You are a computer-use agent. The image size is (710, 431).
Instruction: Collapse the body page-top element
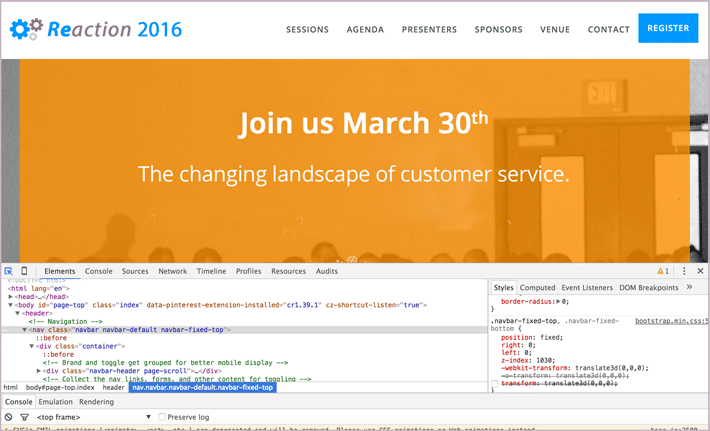coord(10,305)
